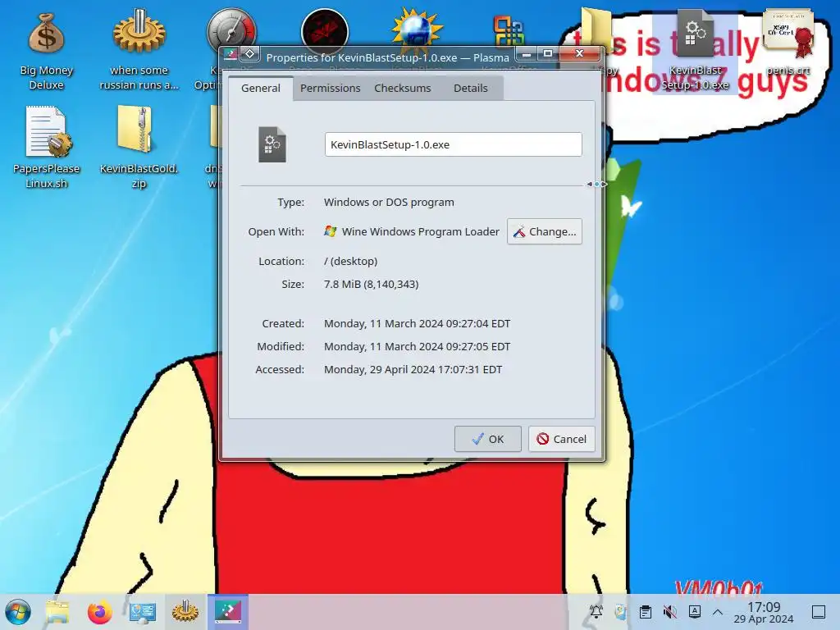Maximize the Properties window
Screen dimensions: 840x630
tap(547, 53)
